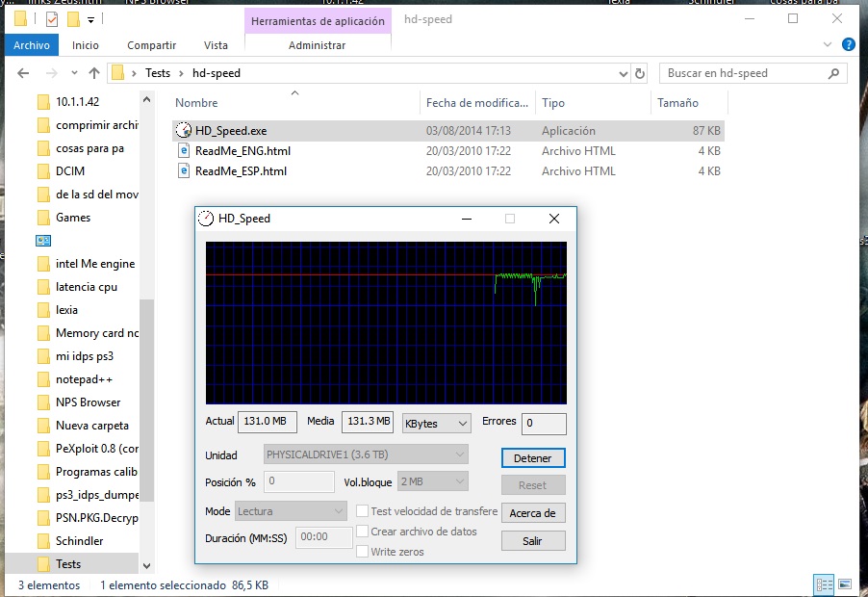This screenshot has width=868, height=597.
Task: Minimize the HD_Speed window
Action: coord(467,219)
